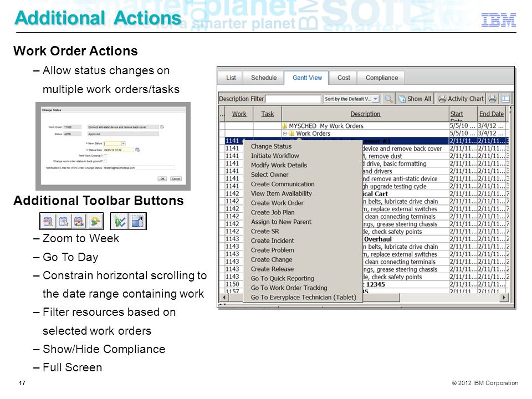Viewport: 532px width, 399px height.
Task: Check the Print Work Order(s) checkbox
Action: point(105,156)
